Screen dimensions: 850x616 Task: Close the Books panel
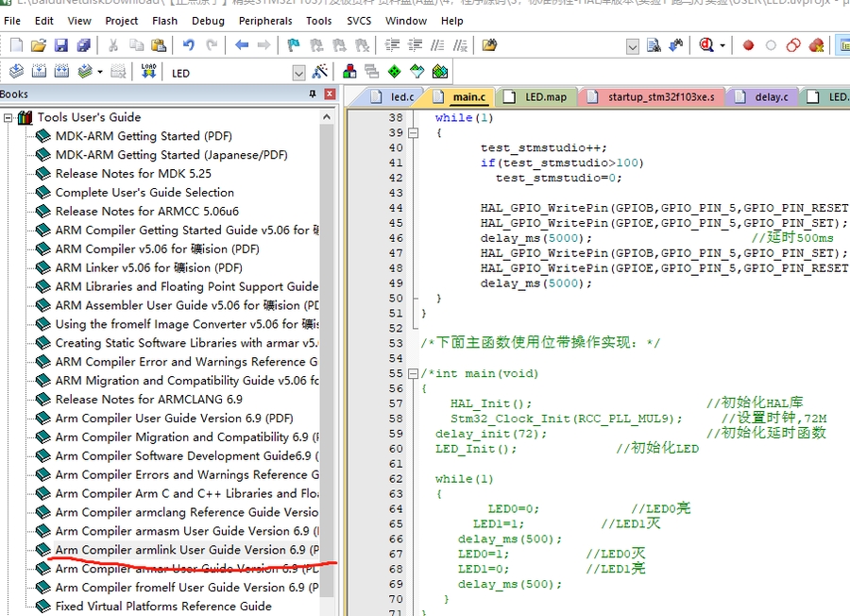click(330, 94)
